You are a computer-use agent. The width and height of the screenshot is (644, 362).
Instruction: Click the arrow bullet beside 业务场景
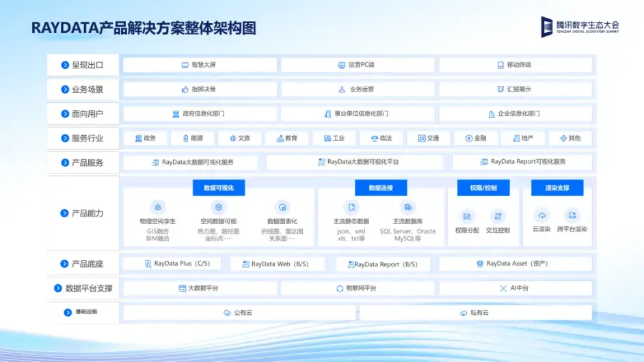coord(65,89)
